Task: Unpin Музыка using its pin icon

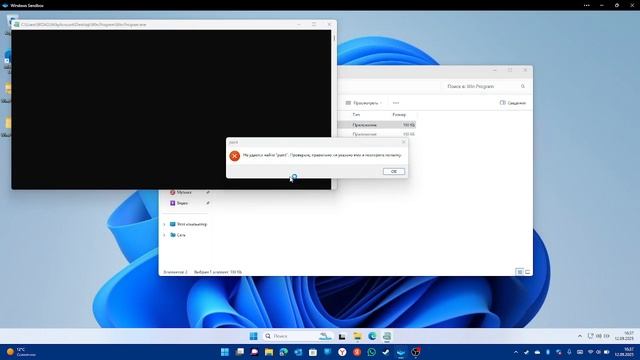Action: [208, 192]
